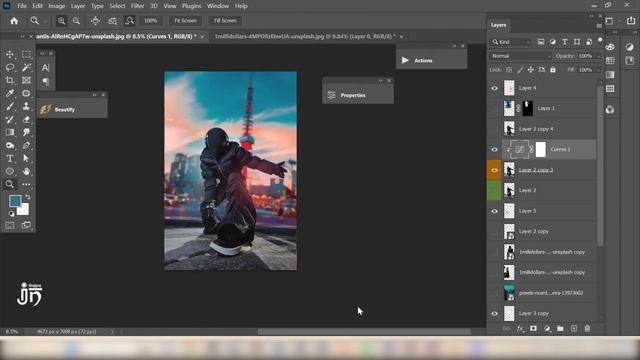This screenshot has width=640, height=360.
Task: Add layer mask from Layers panel footer
Action: [x=533, y=329]
